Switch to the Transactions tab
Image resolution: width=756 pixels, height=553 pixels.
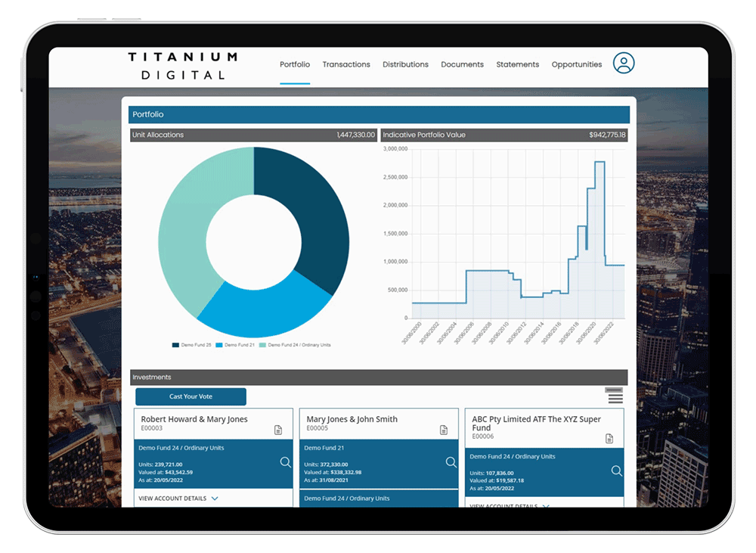point(346,64)
